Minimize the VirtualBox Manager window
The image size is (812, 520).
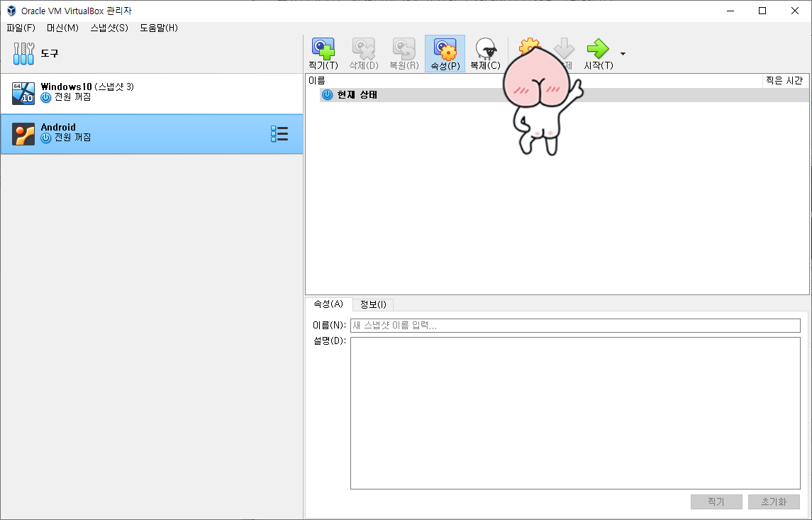click(730, 11)
